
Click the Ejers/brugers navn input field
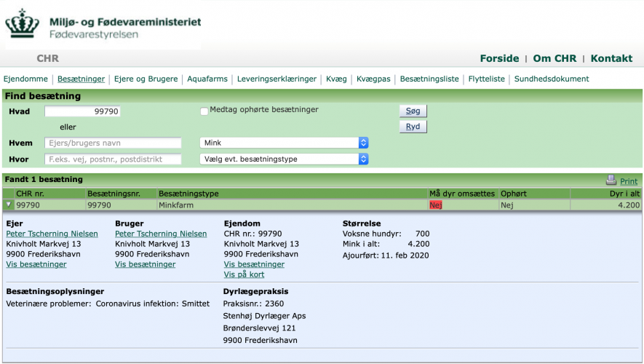[113, 143]
